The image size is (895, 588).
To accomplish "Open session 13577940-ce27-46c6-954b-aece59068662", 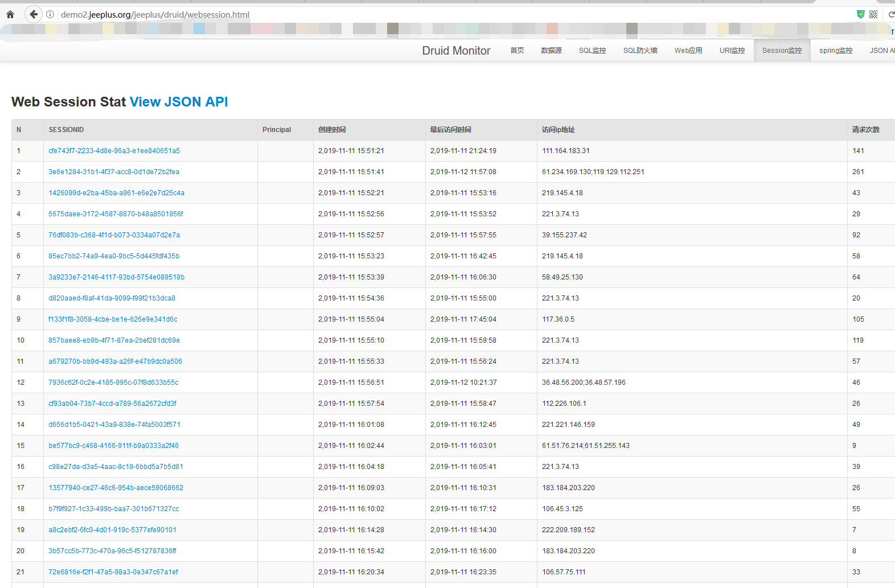I will pos(116,488).
